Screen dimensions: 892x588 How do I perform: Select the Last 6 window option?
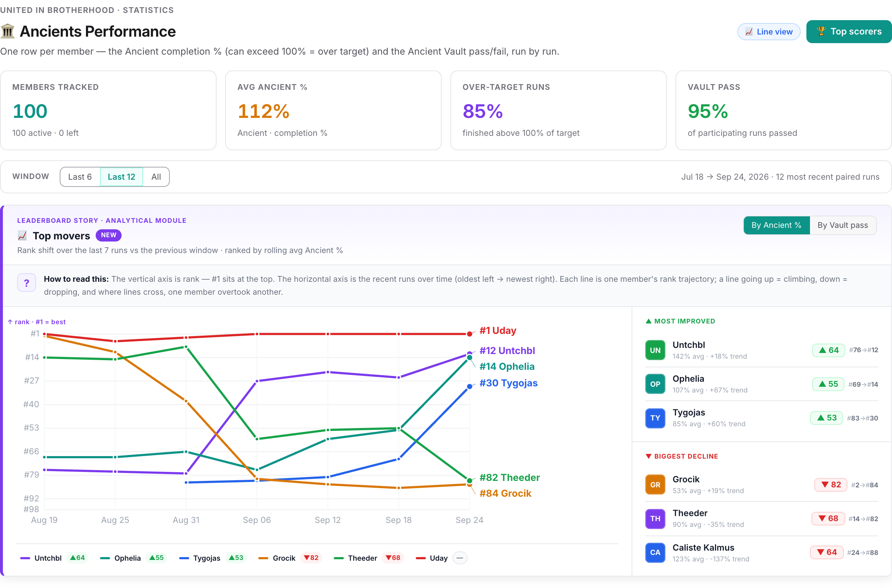(80, 176)
